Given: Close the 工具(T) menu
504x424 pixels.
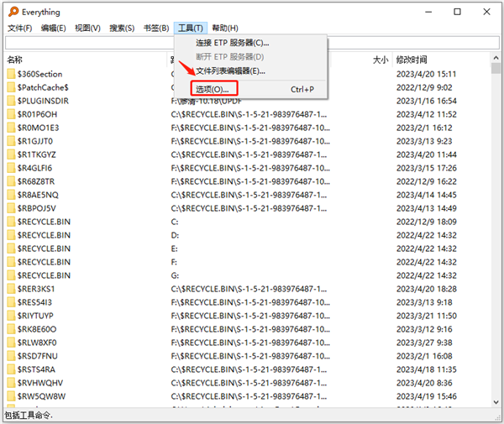Looking at the screenshot, I should (191, 29).
